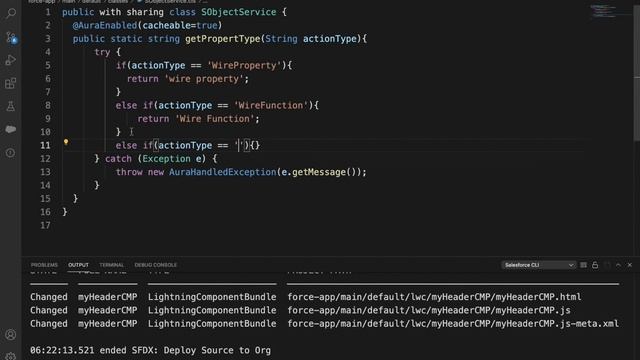640x360 pixels.
Task: Open the Manage gear icon
Action: (x=11, y=356)
